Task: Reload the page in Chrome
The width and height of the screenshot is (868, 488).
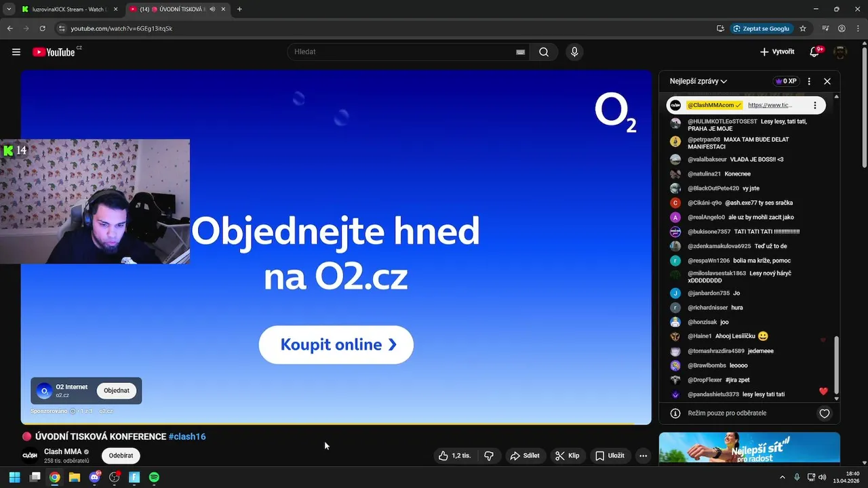Action: point(42,28)
